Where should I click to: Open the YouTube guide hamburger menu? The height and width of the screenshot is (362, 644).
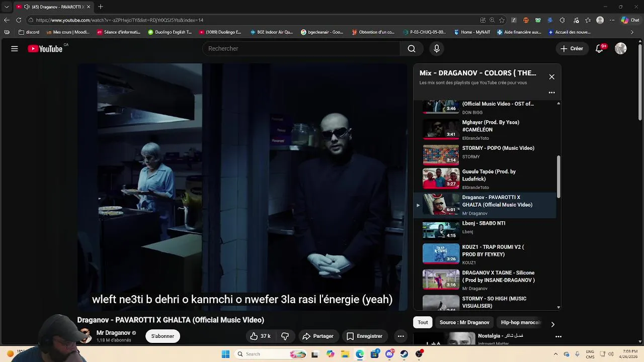15,49
